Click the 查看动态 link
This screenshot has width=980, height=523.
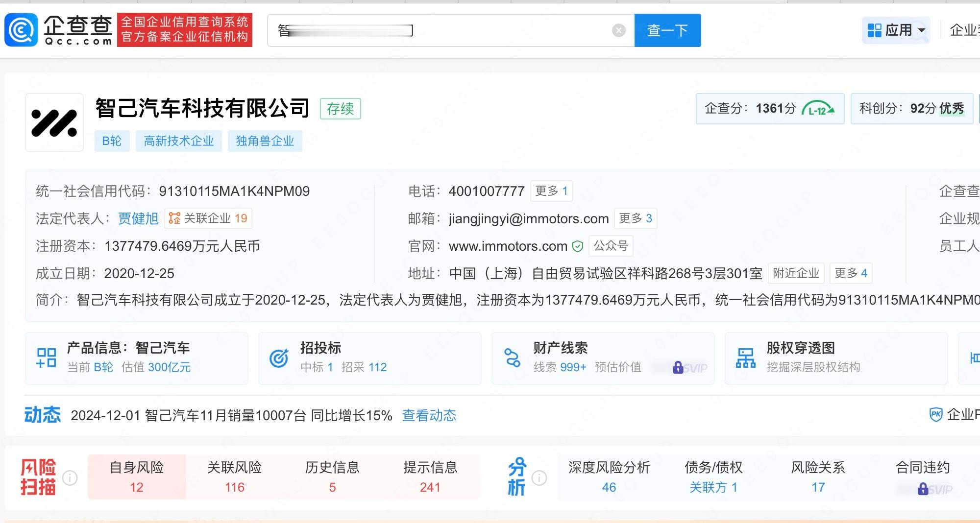tap(429, 416)
